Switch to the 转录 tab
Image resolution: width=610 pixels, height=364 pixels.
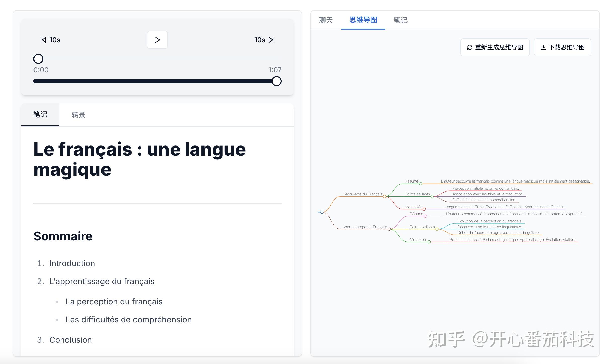(78, 115)
